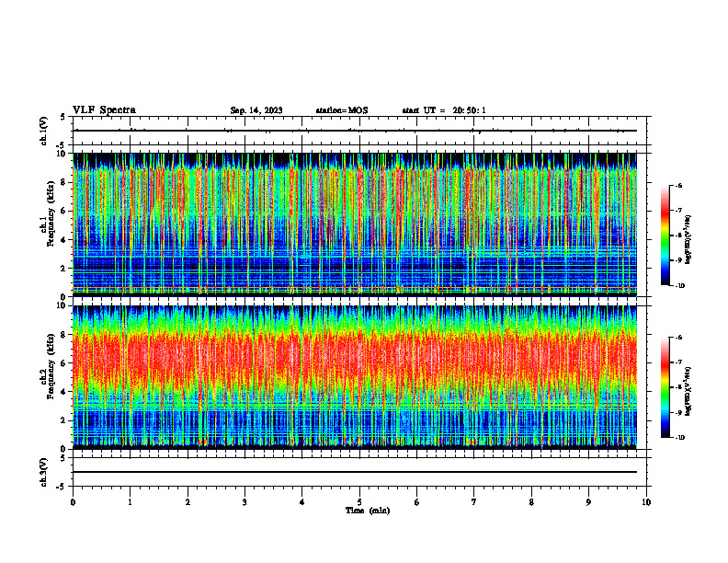Click the "10" minute tick on time axis
The width and height of the screenshot is (728, 563).
coord(646,502)
